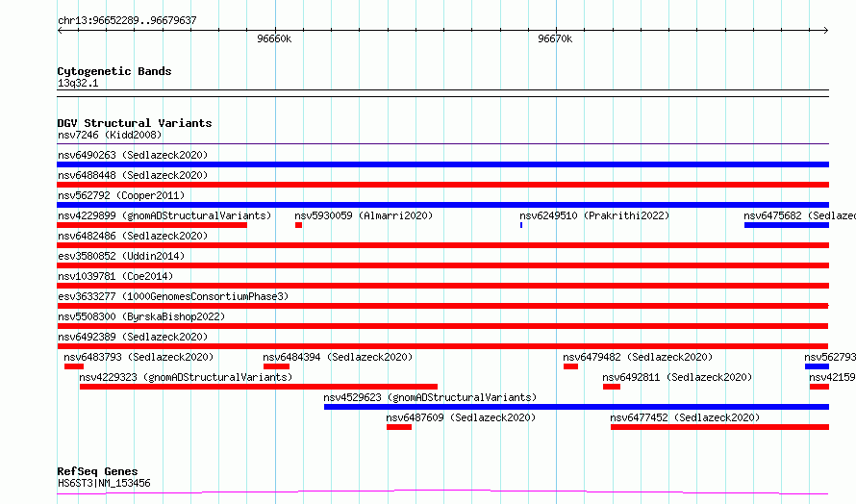Open variant label nsv6492389 (Sedlazeck2020)
The height and width of the screenshot is (504, 856).
pos(133,337)
